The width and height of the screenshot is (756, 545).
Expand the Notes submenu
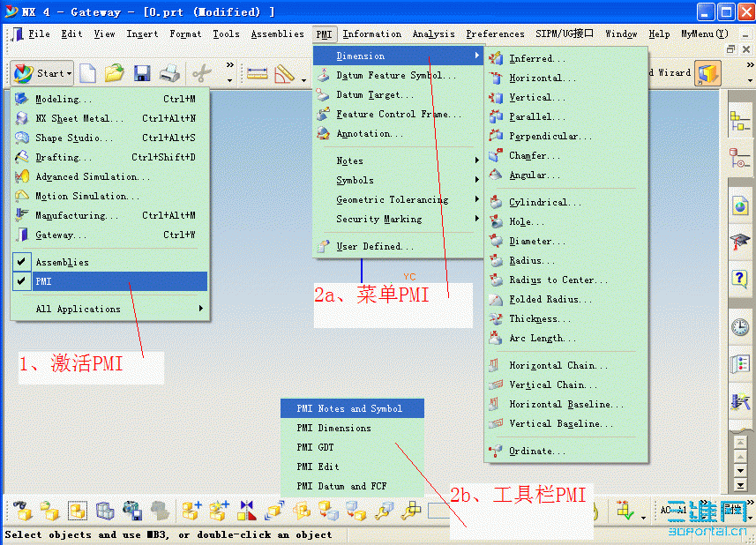tap(398, 161)
